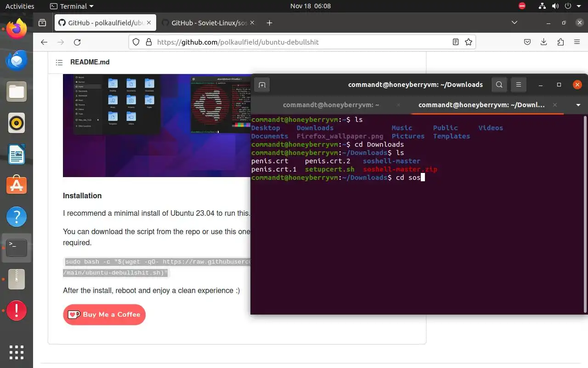Launch LibreOffice Writer from dock
The width and height of the screenshot is (588, 368).
click(17, 155)
